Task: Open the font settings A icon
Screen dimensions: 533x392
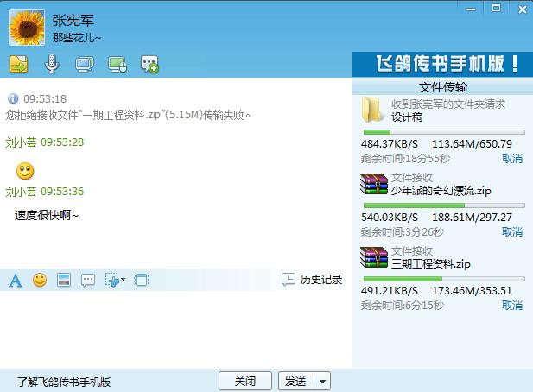Action: pos(16,281)
